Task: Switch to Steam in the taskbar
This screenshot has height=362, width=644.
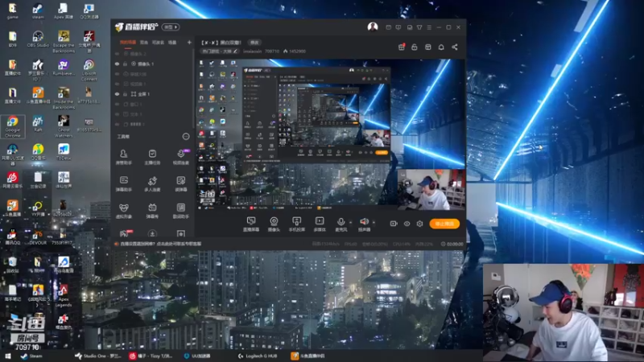Action: (x=31, y=356)
